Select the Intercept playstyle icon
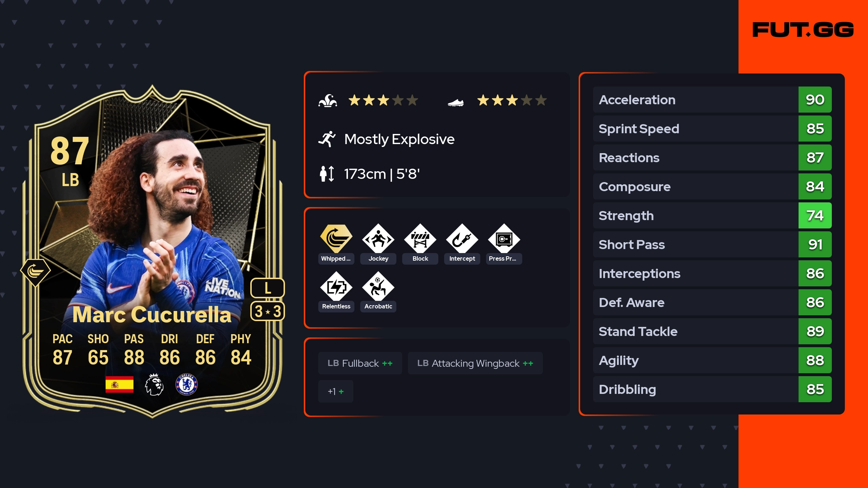Image resolution: width=868 pixels, height=488 pixels. click(462, 239)
